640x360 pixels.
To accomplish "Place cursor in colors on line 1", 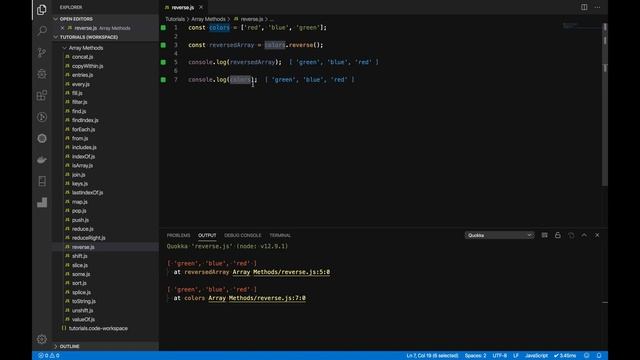I will point(220,28).
